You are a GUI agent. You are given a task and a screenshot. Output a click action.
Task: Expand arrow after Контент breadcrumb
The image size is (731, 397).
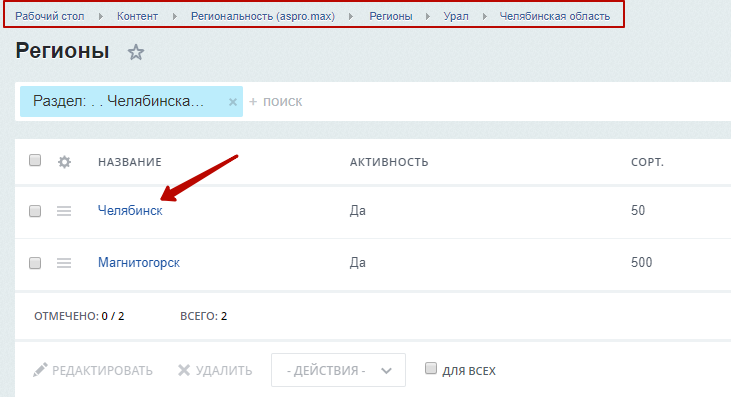[175, 16]
